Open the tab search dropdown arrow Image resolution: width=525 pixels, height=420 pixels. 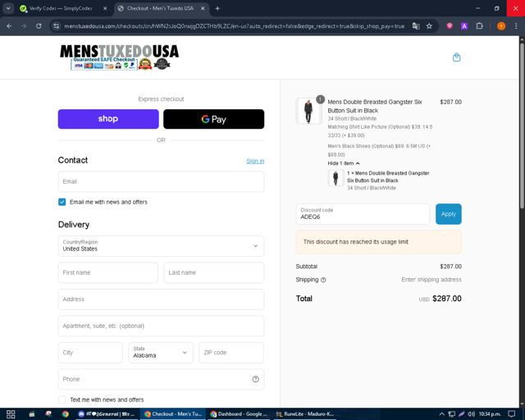8,8
